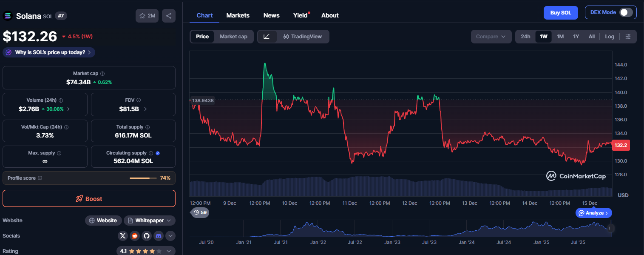644x255 pixels.
Task: Open the Compare dropdown
Action: [491, 37]
